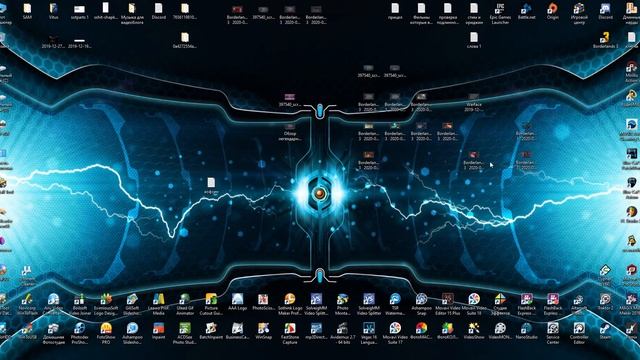Select the Origin desktop icon
This screenshot has width=640, height=360.
tap(553, 11)
